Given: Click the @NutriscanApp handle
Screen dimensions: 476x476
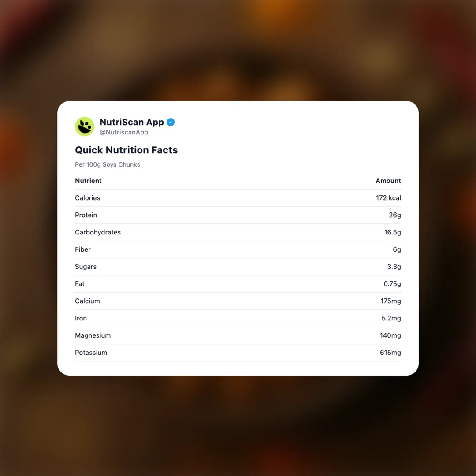Looking at the screenshot, I should point(124,132).
